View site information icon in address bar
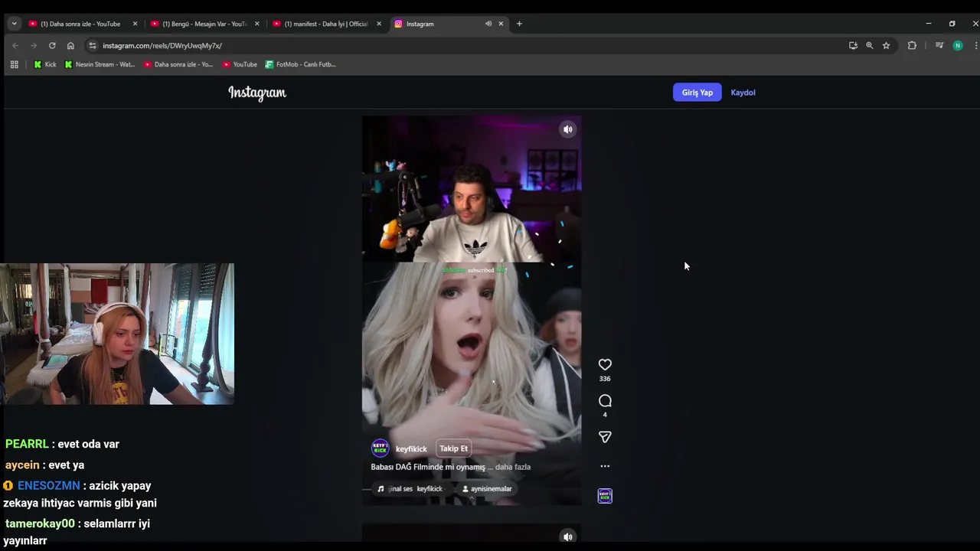 (93, 45)
